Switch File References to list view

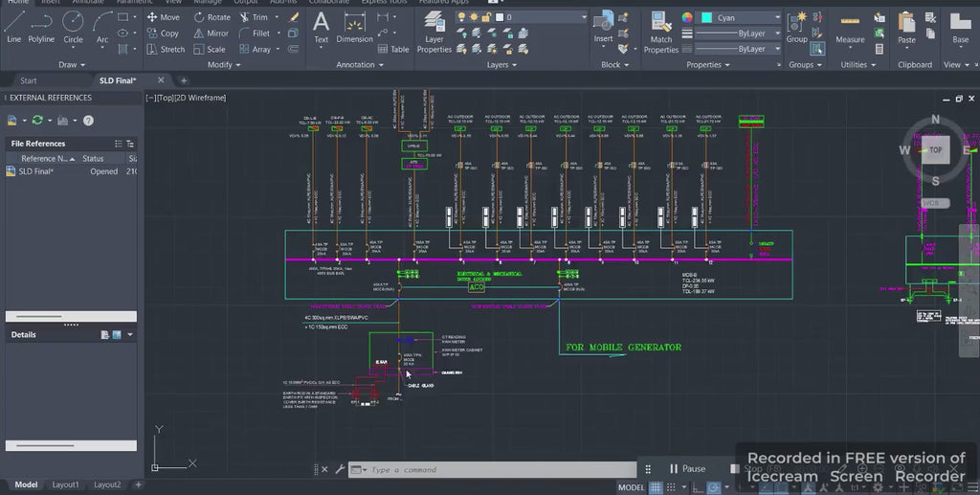(x=118, y=144)
